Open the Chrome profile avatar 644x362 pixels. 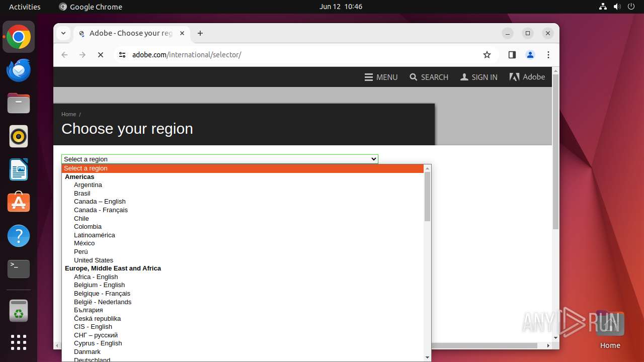[x=530, y=55]
